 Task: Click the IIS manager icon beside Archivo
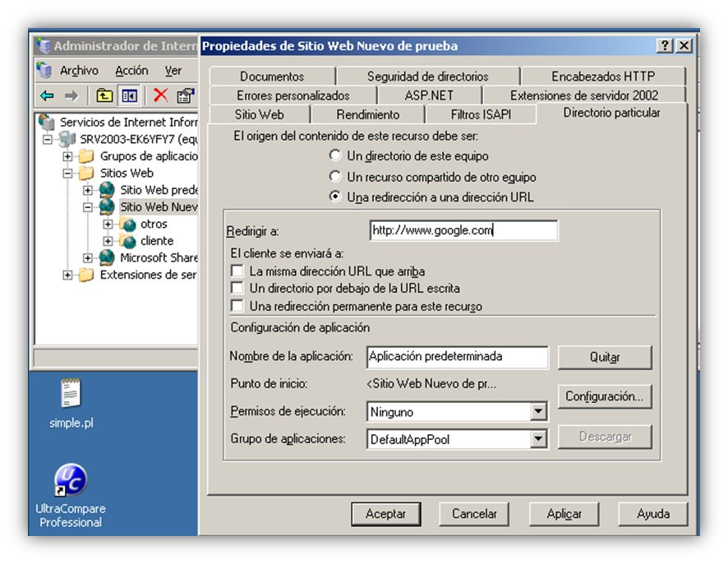pos(44,70)
